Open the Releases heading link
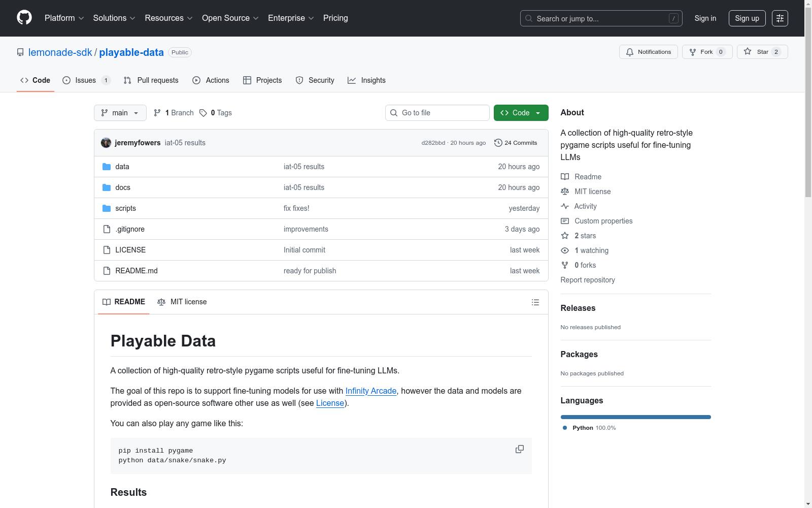 click(578, 308)
